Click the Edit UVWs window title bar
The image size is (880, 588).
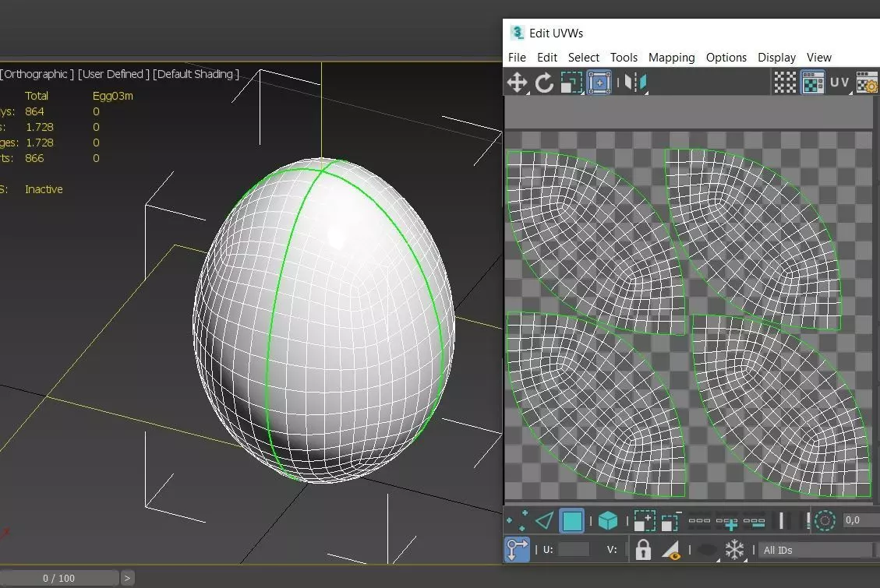(x=691, y=33)
